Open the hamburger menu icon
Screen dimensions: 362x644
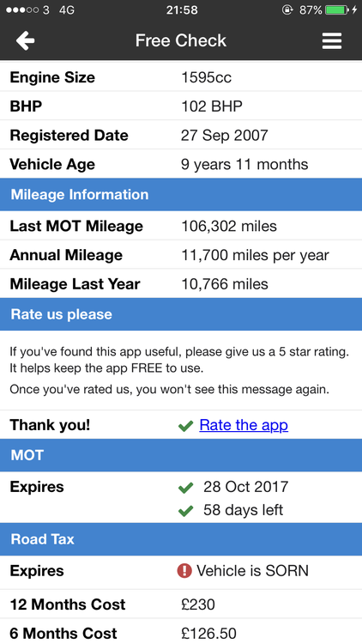332,40
